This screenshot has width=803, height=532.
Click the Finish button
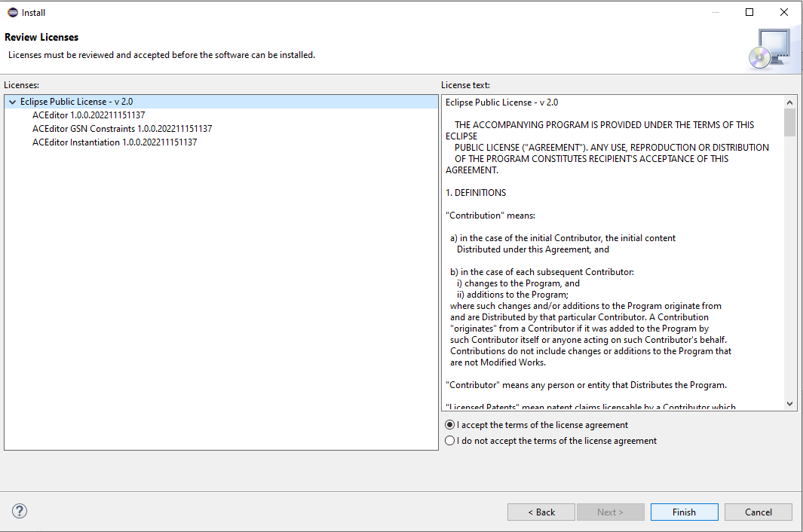(x=684, y=512)
